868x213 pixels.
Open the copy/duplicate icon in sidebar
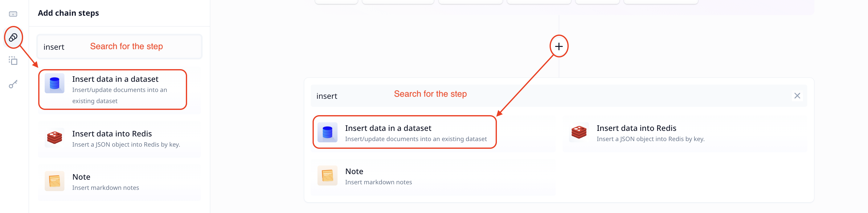pos(13,61)
